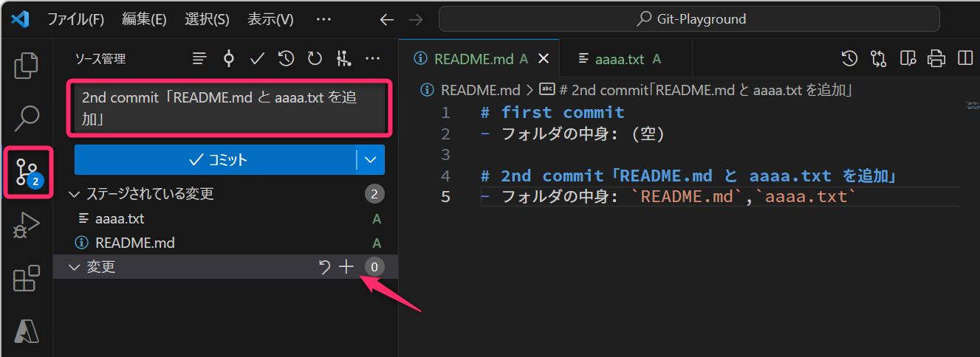Open the Azure view in activity bar
Viewport: 980px width, 357px height.
tap(27, 331)
